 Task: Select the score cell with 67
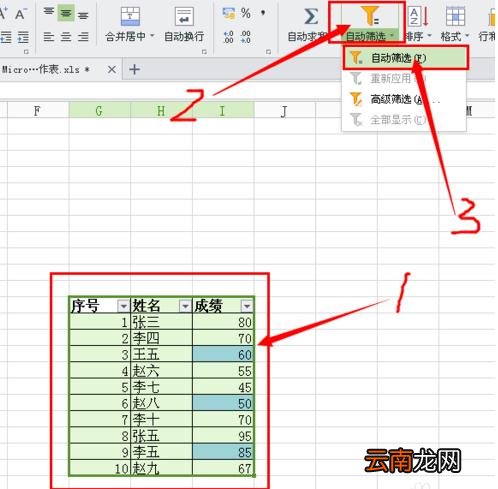tap(223, 468)
